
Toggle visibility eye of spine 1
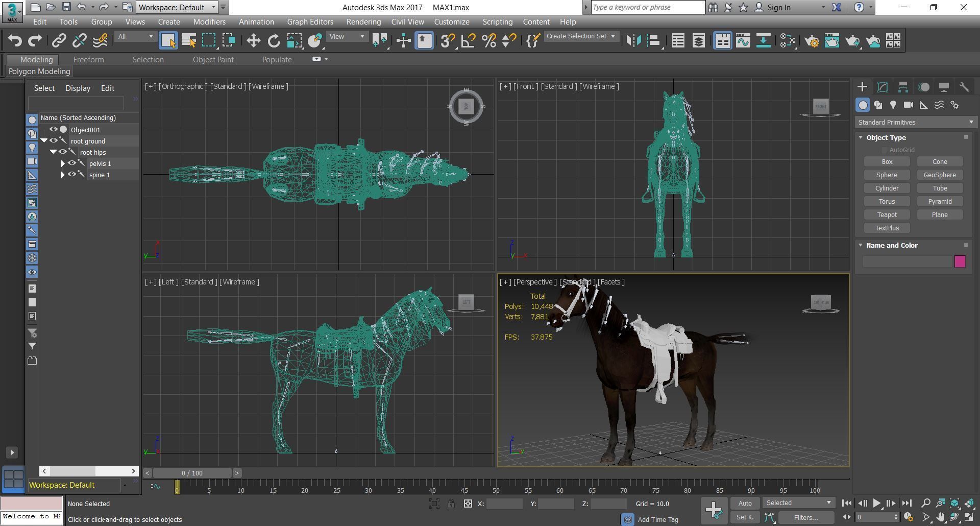71,175
